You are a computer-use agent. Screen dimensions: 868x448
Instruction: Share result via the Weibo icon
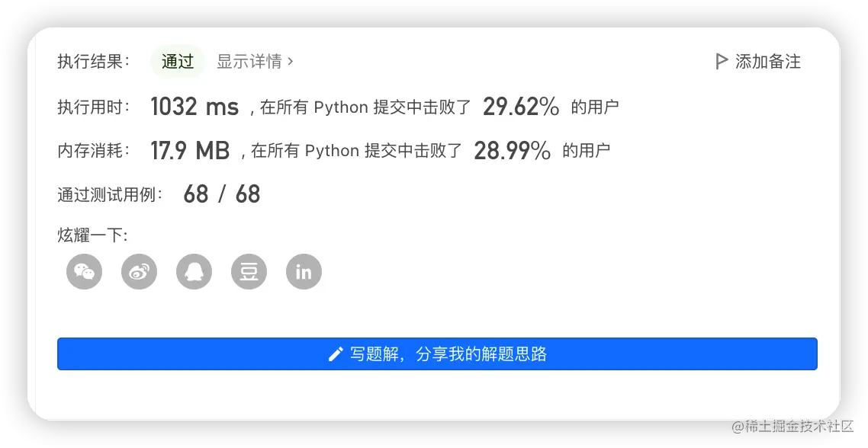pyautogui.click(x=139, y=272)
